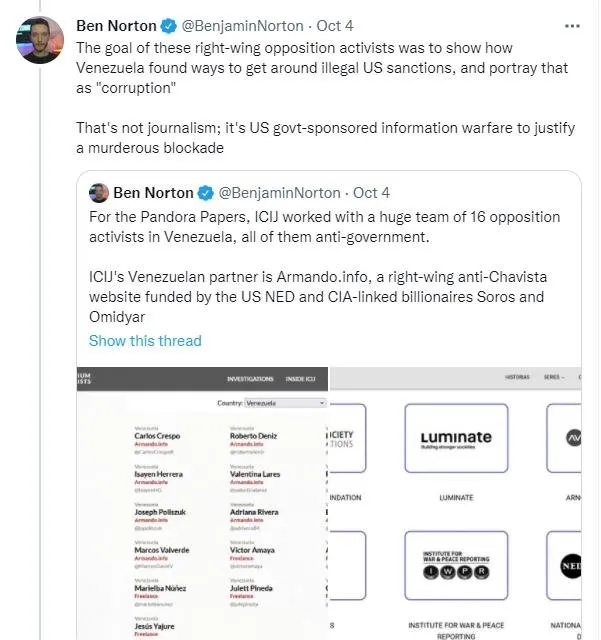The height and width of the screenshot is (640, 601).
Task: Click the Institute for War & Peace Reporting logo
Action: 456,565
